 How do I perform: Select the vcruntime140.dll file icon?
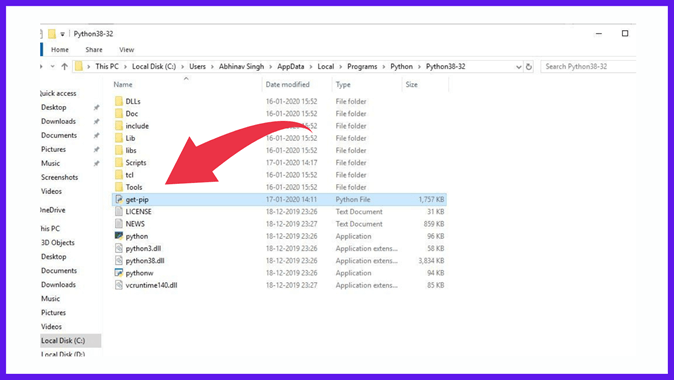pyautogui.click(x=119, y=285)
